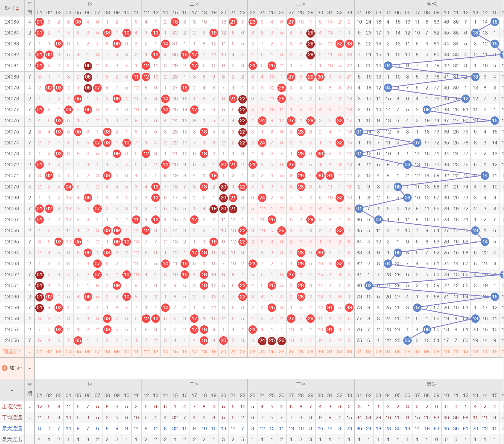
Task: Click blue ball 07 in row 24074
Action: point(417,143)
